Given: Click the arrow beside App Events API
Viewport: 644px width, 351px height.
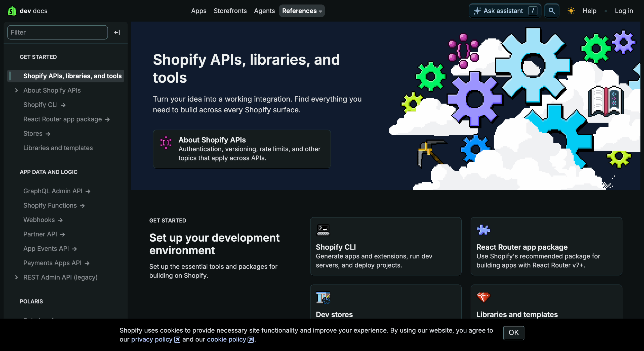Looking at the screenshot, I should [74, 249].
